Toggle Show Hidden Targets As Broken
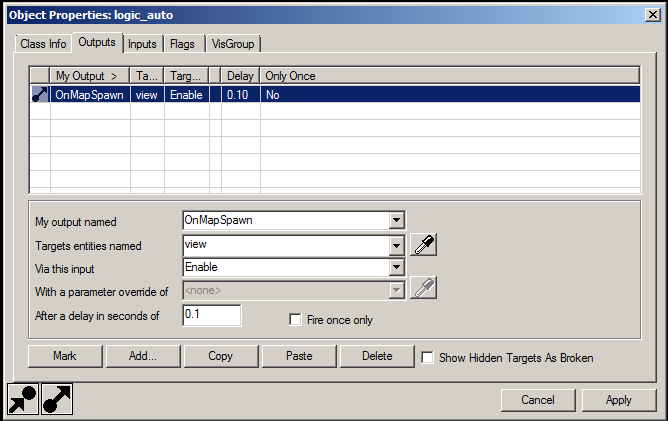Viewport: 668px width, 421px height. (427, 356)
